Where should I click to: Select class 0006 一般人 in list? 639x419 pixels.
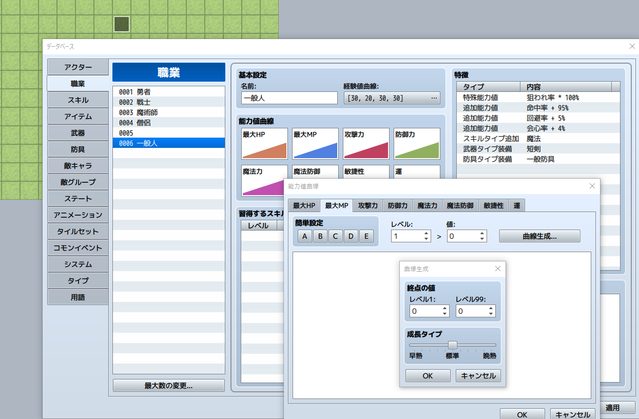(x=169, y=143)
